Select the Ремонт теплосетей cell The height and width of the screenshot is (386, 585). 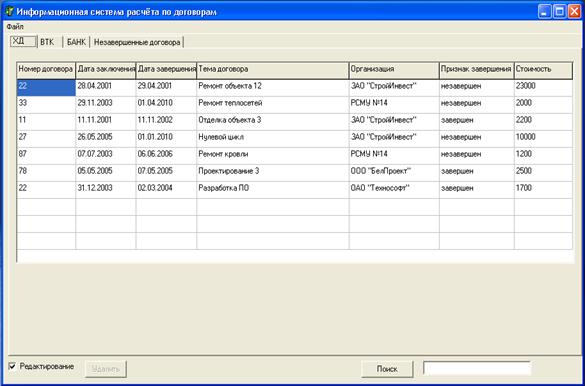pyautogui.click(x=273, y=103)
